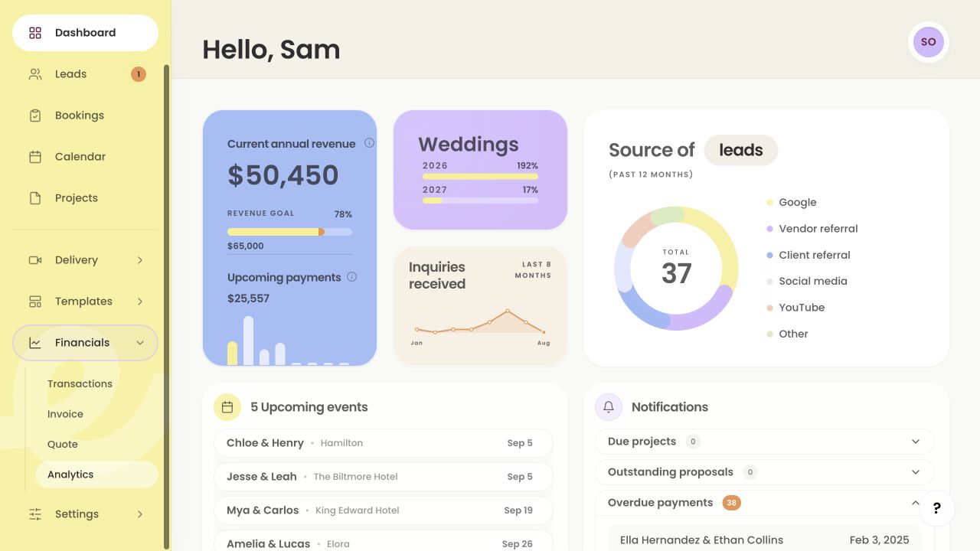Open Quote under Financials

click(63, 445)
